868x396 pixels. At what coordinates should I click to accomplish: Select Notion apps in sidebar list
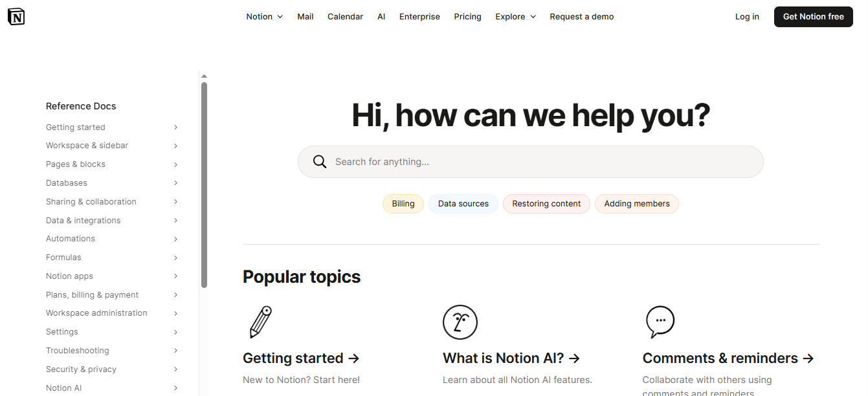click(x=70, y=276)
